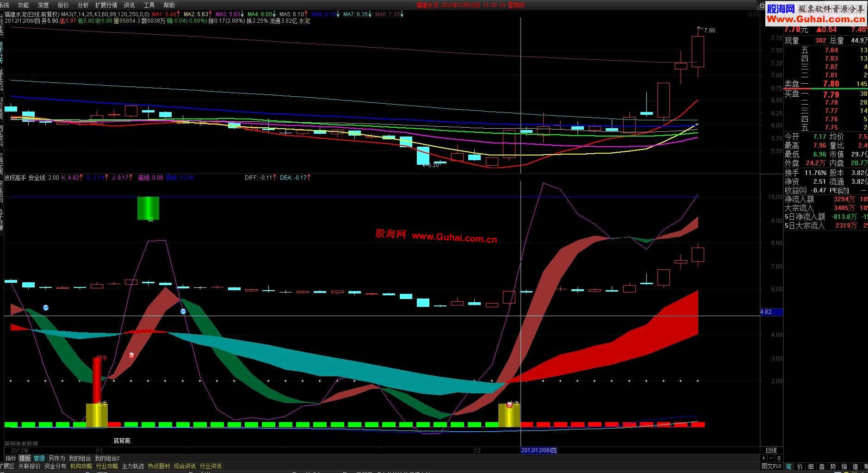The image size is (868, 473).
Task: Click the 0 reset zoom button
Action: click(x=779, y=458)
